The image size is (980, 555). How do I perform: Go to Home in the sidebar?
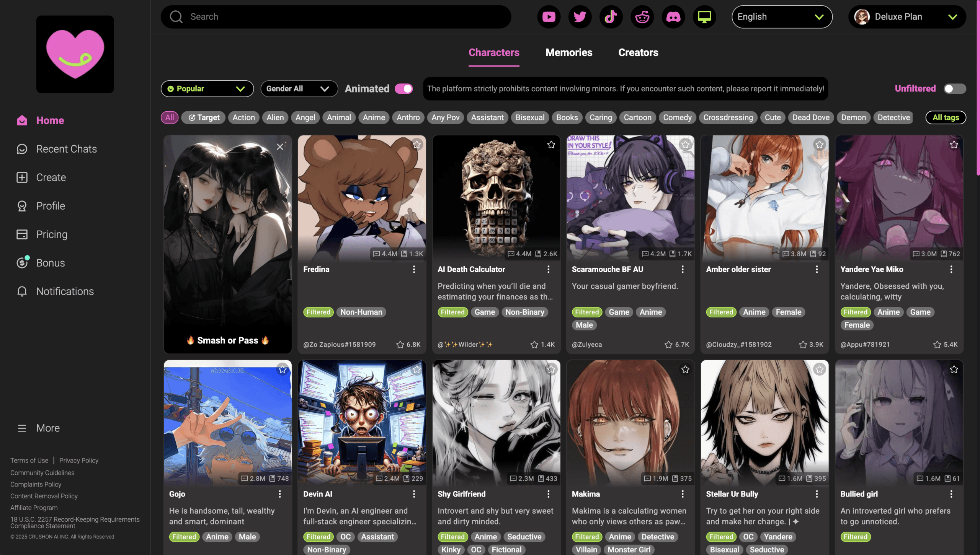click(x=41, y=120)
